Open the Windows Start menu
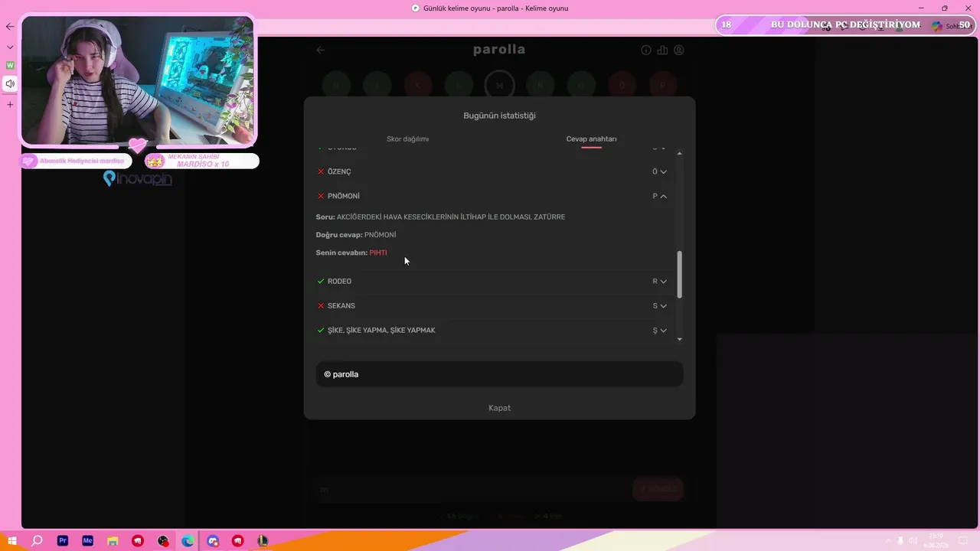The height and width of the screenshot is (551, 980). click(12, 541)
